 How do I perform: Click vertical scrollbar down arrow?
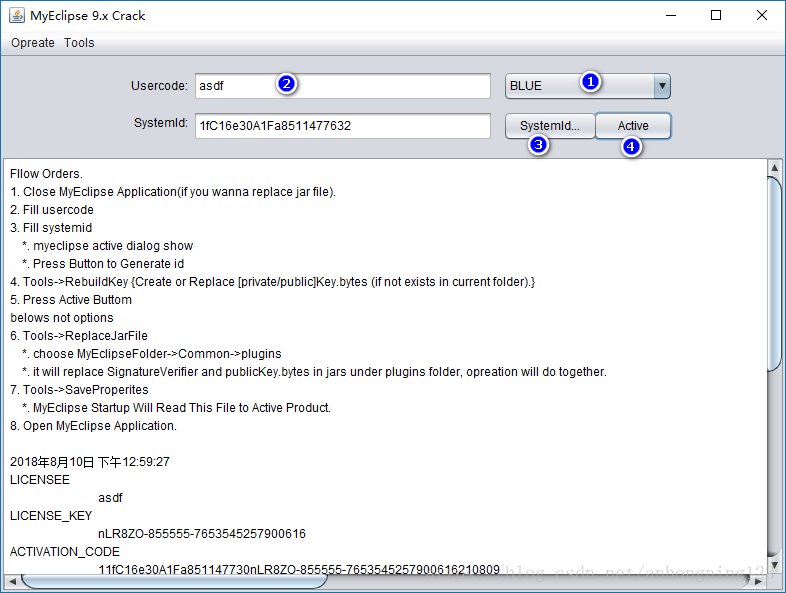click(774, 565)
